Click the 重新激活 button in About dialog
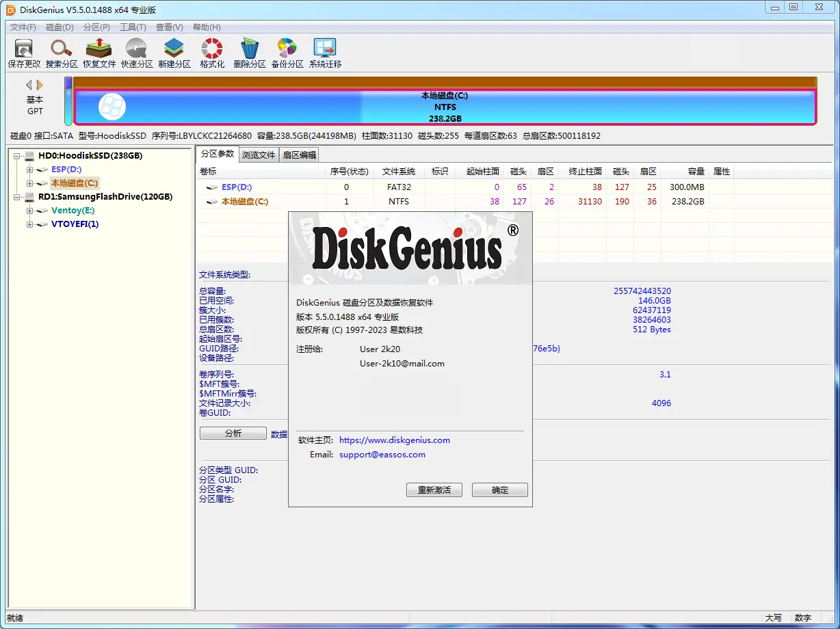Image resolution: width=840 pixels, height=629 pixels. click(x=434, y=490)
